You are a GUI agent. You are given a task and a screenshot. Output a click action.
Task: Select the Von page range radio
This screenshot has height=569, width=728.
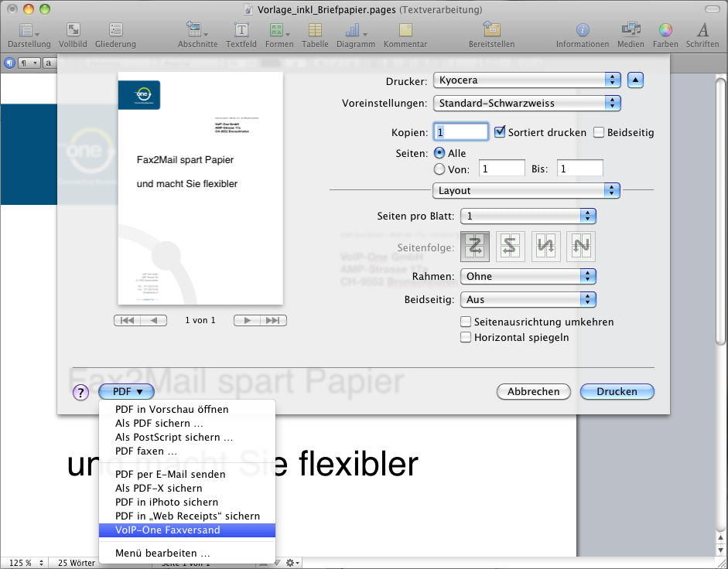[x=439, y=169]
